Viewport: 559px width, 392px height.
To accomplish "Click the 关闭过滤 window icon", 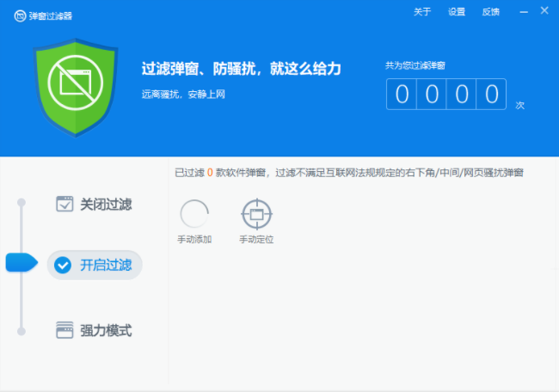I will tap(64, 205).
